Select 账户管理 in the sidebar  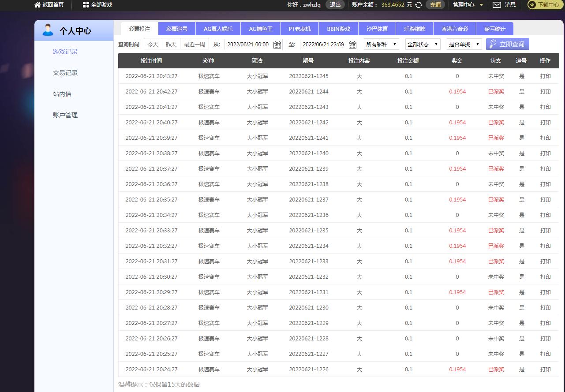tap(65, 115)
